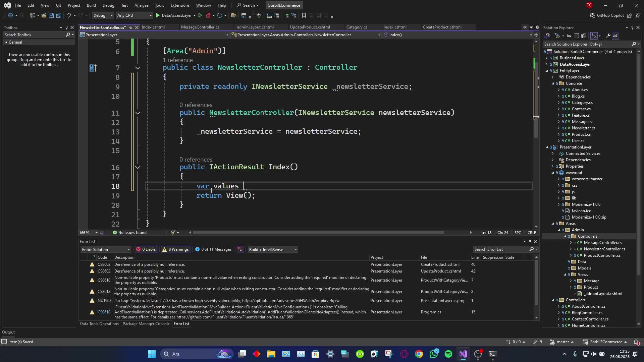Image resolution: width=644 pixels, height=362 pixels.
Task: Switch to MessageController.cs editor tab
Action: click(200, 27)
